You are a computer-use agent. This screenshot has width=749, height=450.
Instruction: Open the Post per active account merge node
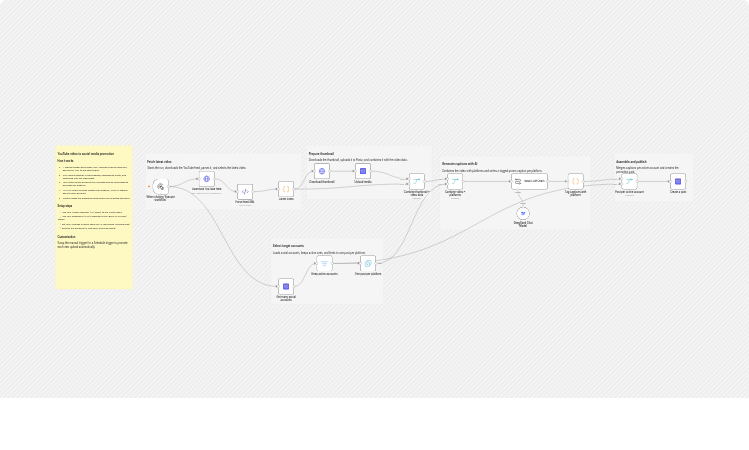point(629,181)
